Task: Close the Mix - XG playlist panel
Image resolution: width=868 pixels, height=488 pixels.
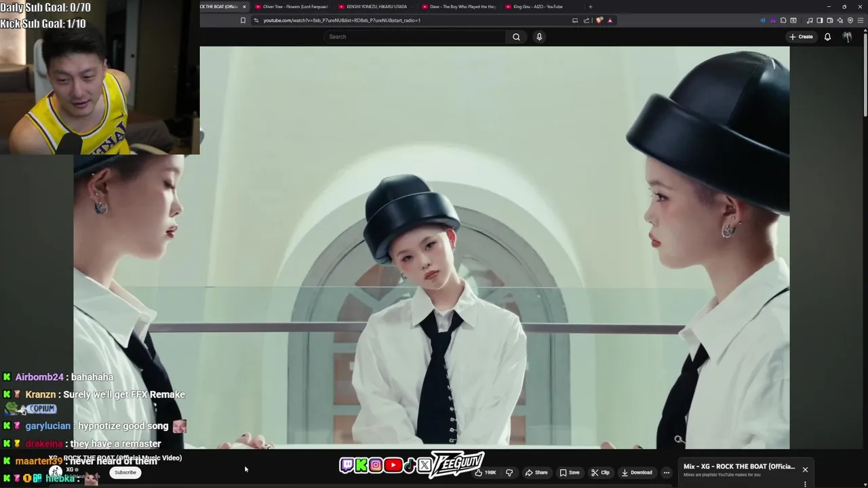Action: (805, 470)
